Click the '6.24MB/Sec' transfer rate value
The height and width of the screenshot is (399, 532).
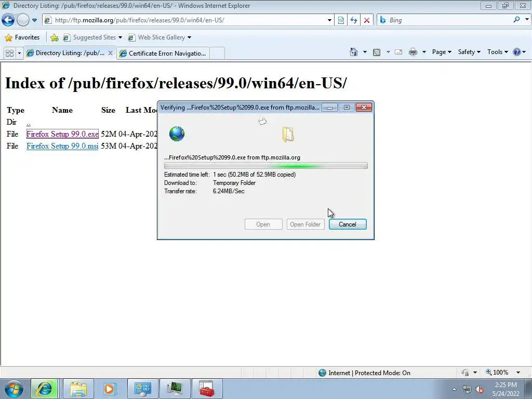229,191
